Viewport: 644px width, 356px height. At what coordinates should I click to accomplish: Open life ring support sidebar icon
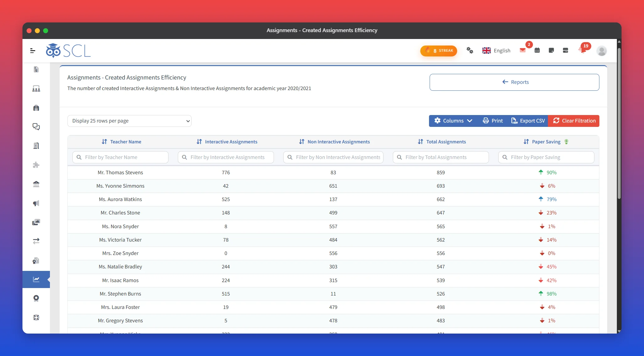36,317
